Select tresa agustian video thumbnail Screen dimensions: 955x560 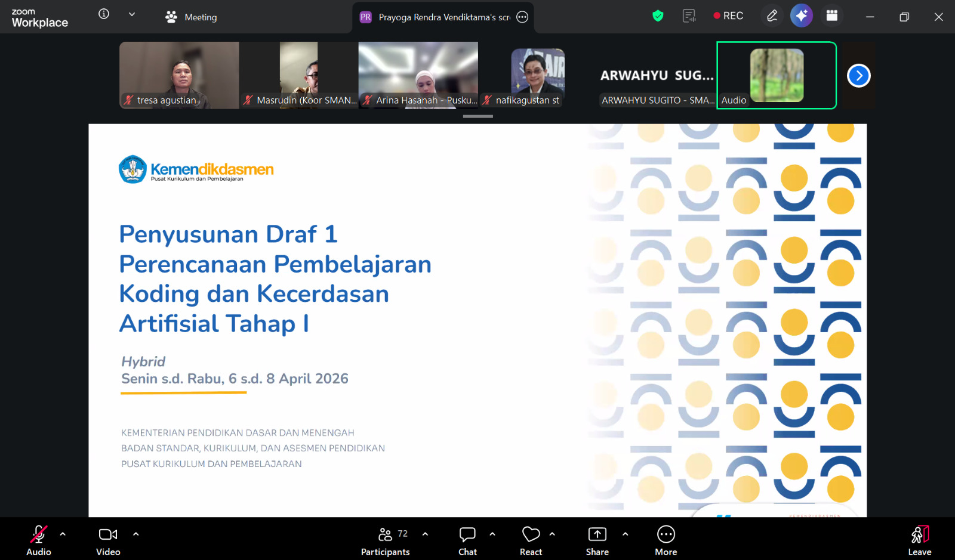point(179,75)
